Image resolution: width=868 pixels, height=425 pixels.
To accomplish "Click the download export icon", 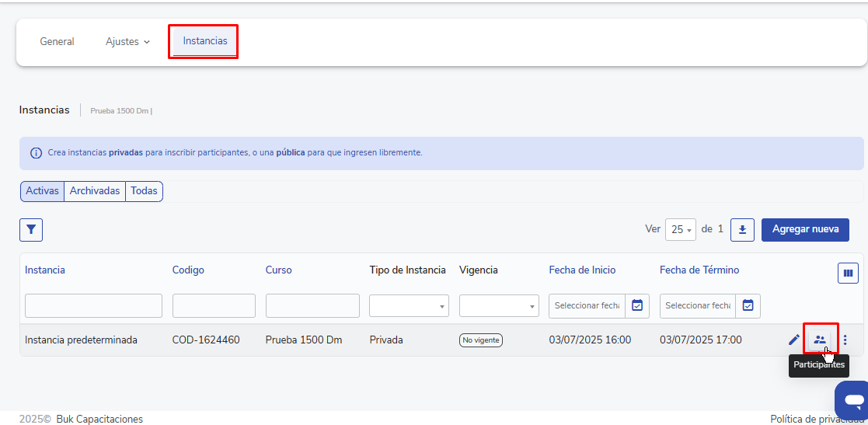I will pos(742,230).
